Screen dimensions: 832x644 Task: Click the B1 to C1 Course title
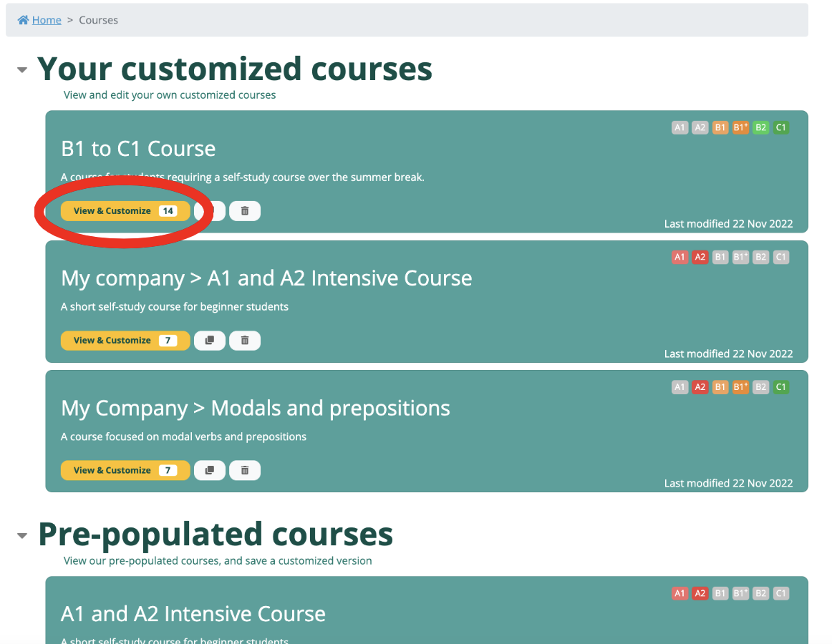point(138,148)
